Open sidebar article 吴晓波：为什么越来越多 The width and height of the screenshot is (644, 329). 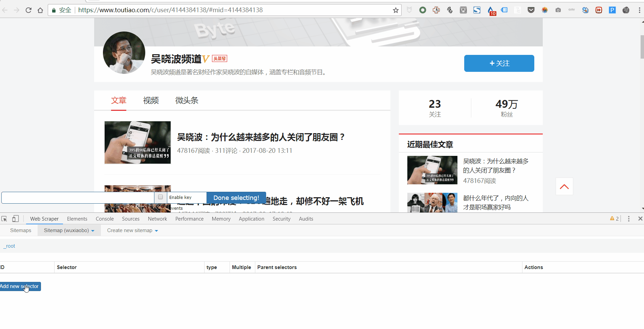click(496, 166)
